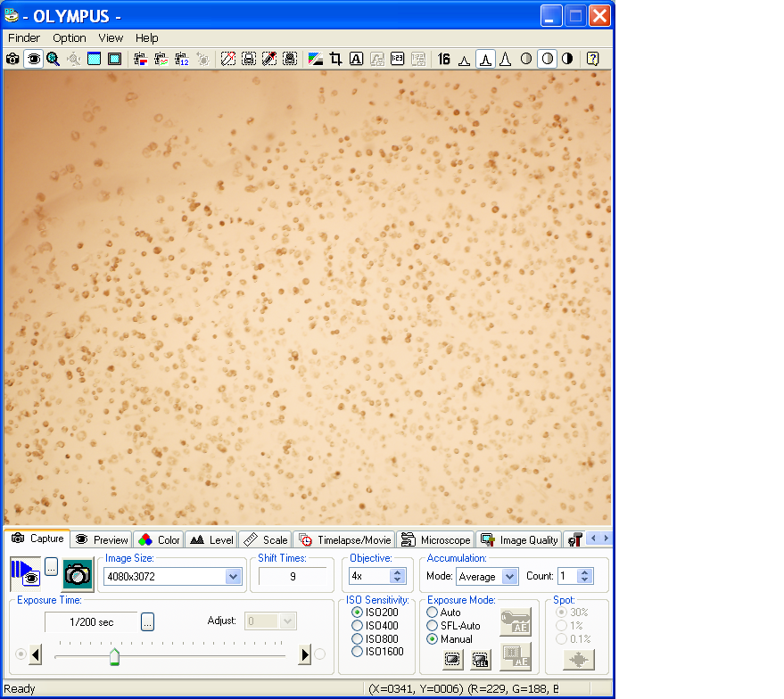Click the magnifier zoom-in toolbar icon
Screen dimensions: 784x699
(53, 59)
